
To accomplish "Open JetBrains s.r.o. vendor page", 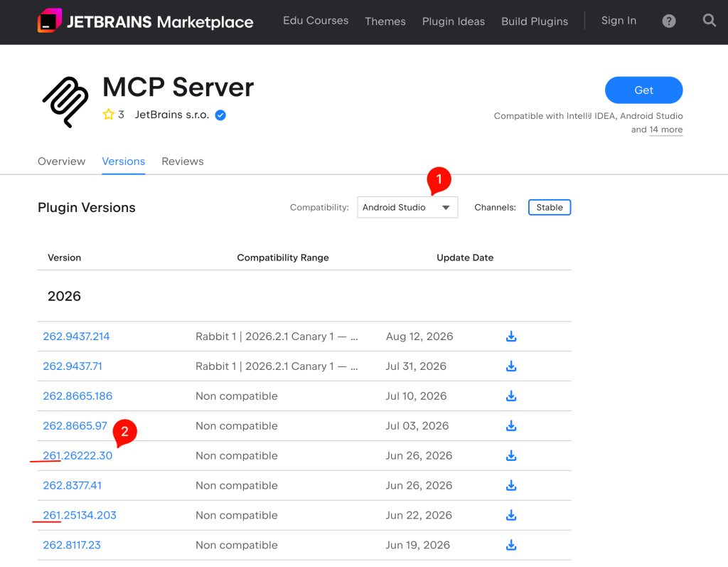I will click(172, 115).
